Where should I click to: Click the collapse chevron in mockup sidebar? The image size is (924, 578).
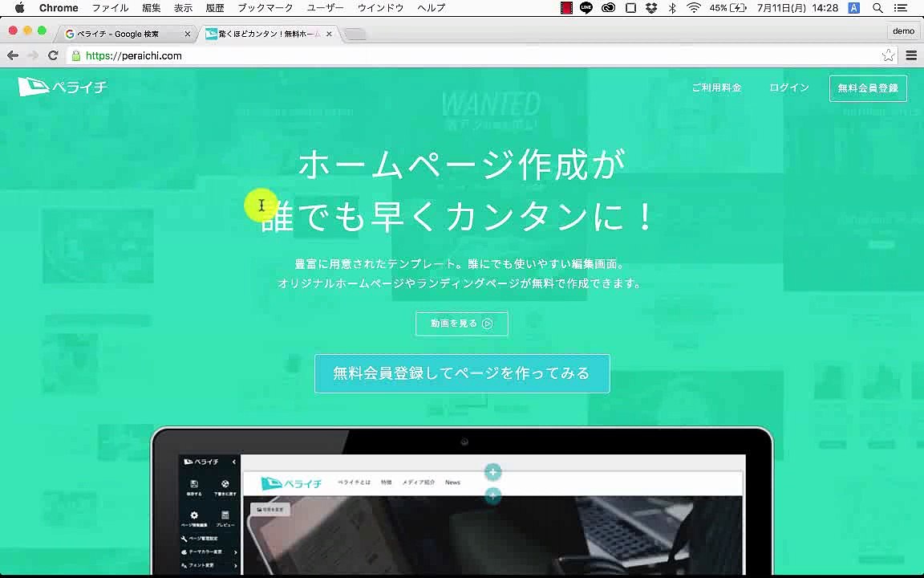coord(234,462)
